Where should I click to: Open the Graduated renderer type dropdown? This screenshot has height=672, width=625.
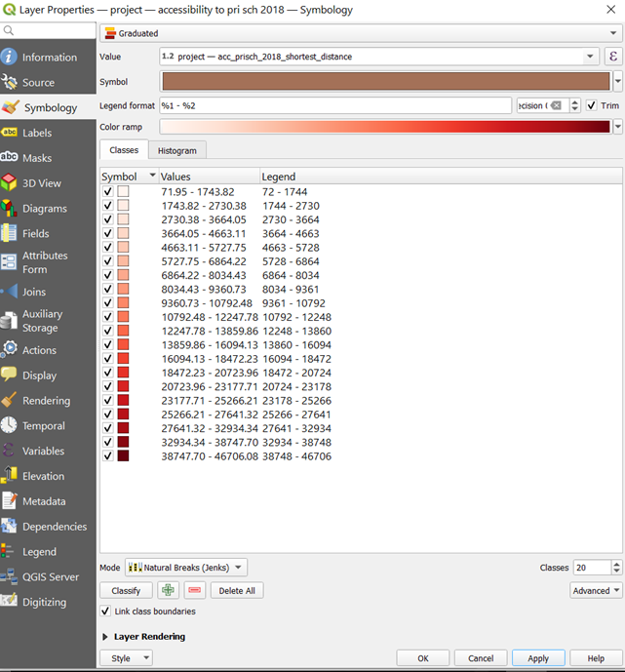361,33
